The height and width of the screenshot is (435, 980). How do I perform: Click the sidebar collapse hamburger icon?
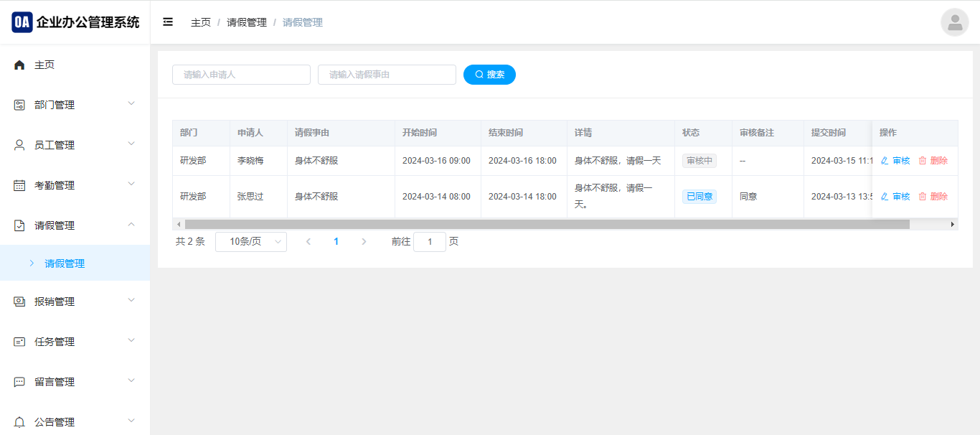tap(168, 22)
